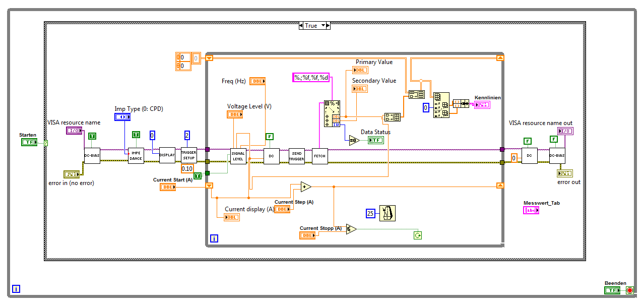This screenshot has width=644, height=306.
Task: Click the left DC-BIAS subVI node
Action: (x=92, y=156)
